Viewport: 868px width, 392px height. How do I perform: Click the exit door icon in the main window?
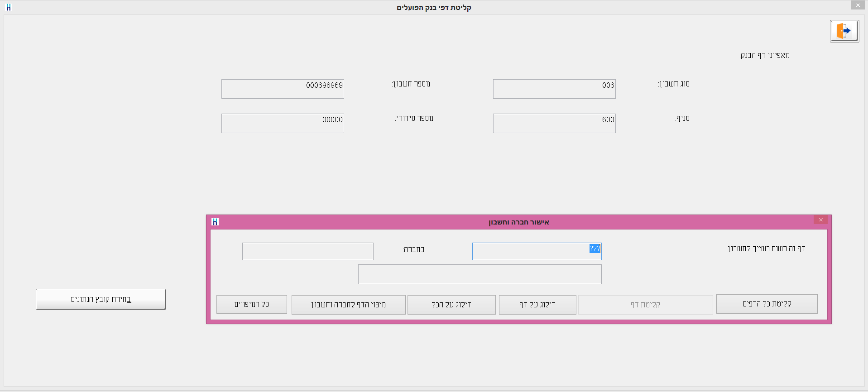tap(844, 31)
